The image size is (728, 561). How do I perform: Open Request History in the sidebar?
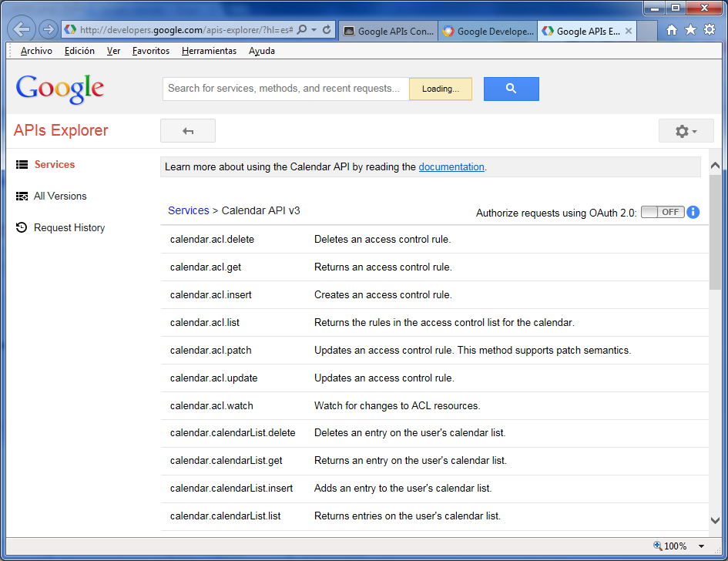tap(69, 227)
